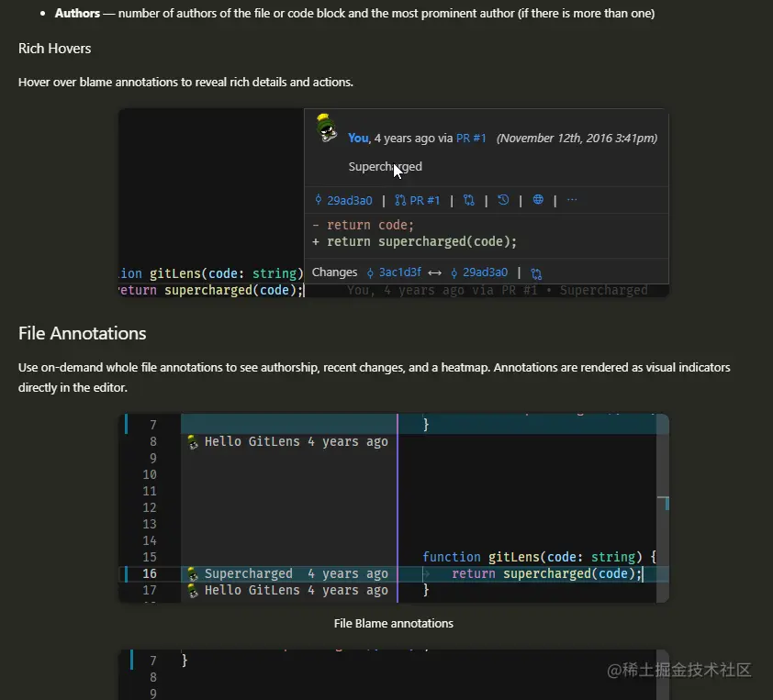Click the avatar icon on blame line 8

[x=193, y=442]
